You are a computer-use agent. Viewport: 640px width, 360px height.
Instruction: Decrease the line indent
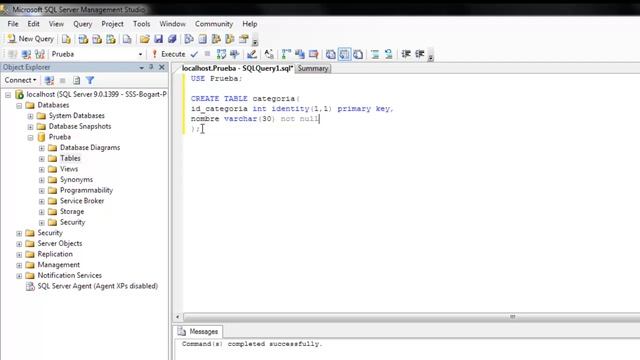tap(406, 54)
